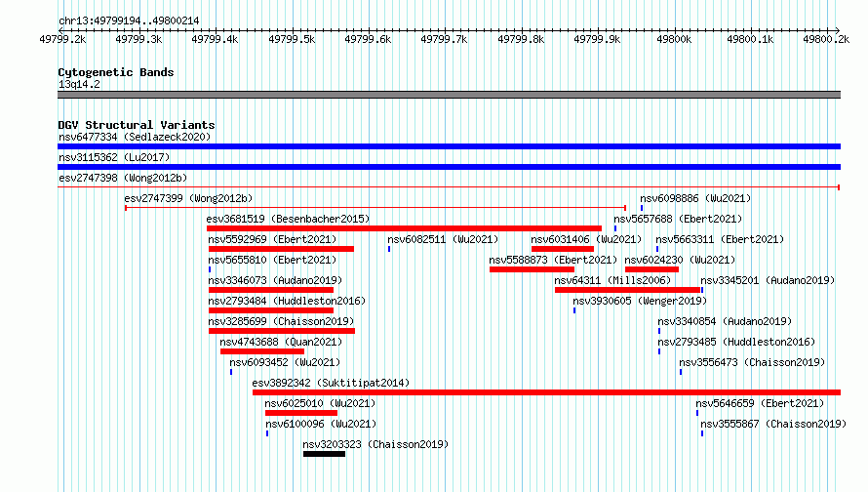
Task: Select nsv5663311 (Ebert2021) label
Action: click(720, 239)
